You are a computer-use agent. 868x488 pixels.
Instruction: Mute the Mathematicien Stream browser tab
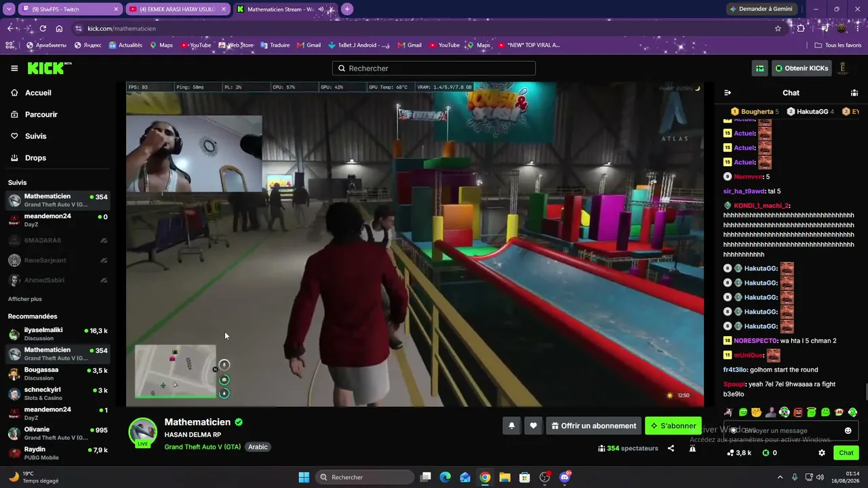point(321,9)
